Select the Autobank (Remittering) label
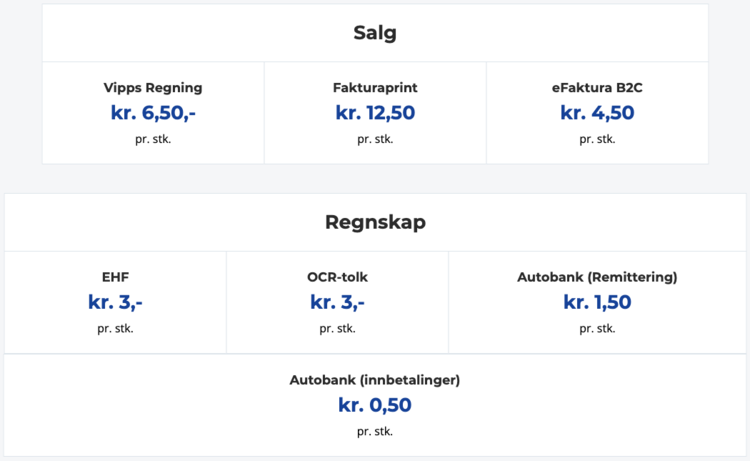Screen dimensions: 750x461 pos(597,277)
